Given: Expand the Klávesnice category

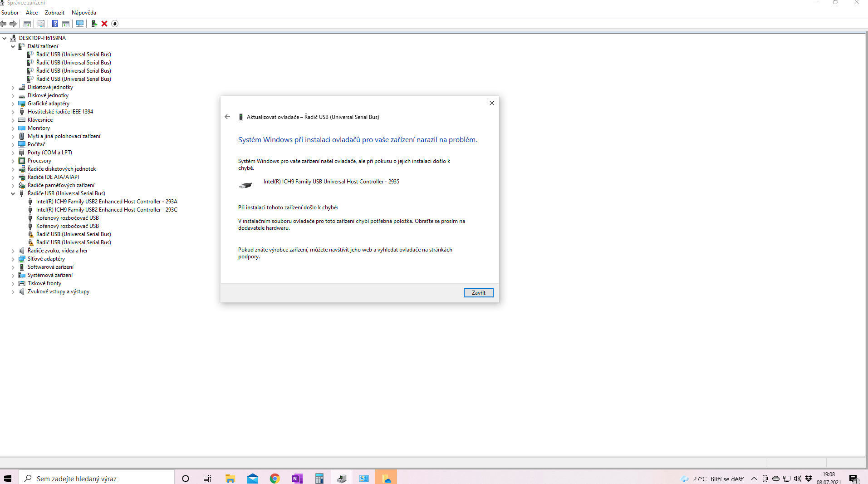Looking at the screenshot, I should [13, 120].
